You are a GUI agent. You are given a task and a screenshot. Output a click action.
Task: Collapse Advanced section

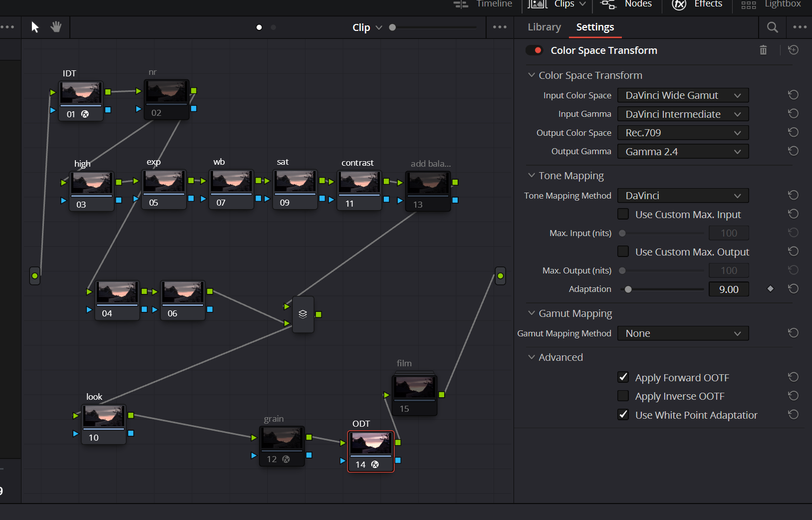532,357
